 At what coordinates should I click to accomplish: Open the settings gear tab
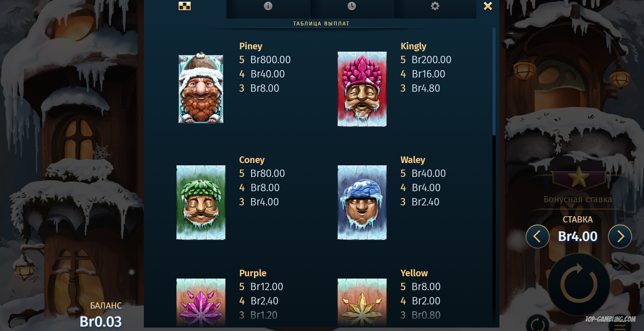click(x=435, y=6)
